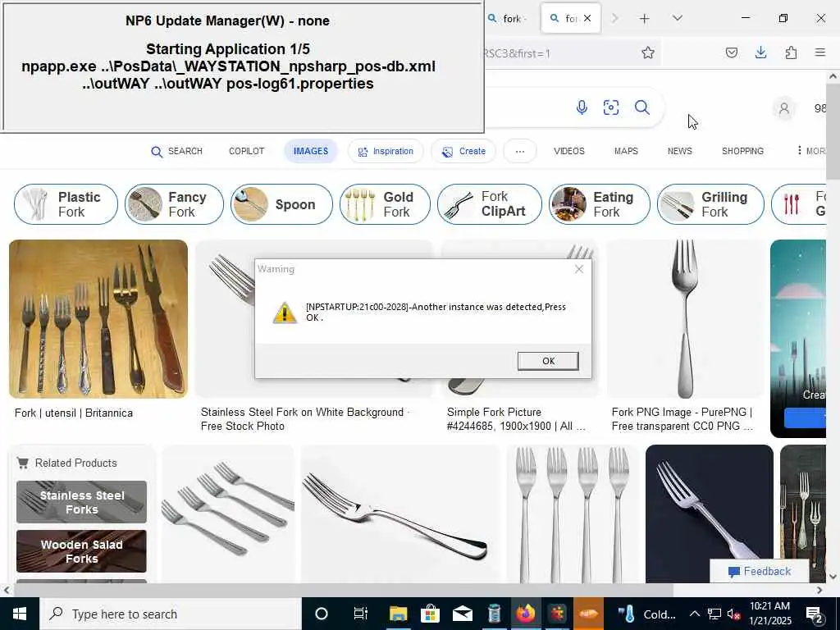Select the Spoon suggestion chip
The width and height of the screenshot is (840, 630).
point(281,204)
